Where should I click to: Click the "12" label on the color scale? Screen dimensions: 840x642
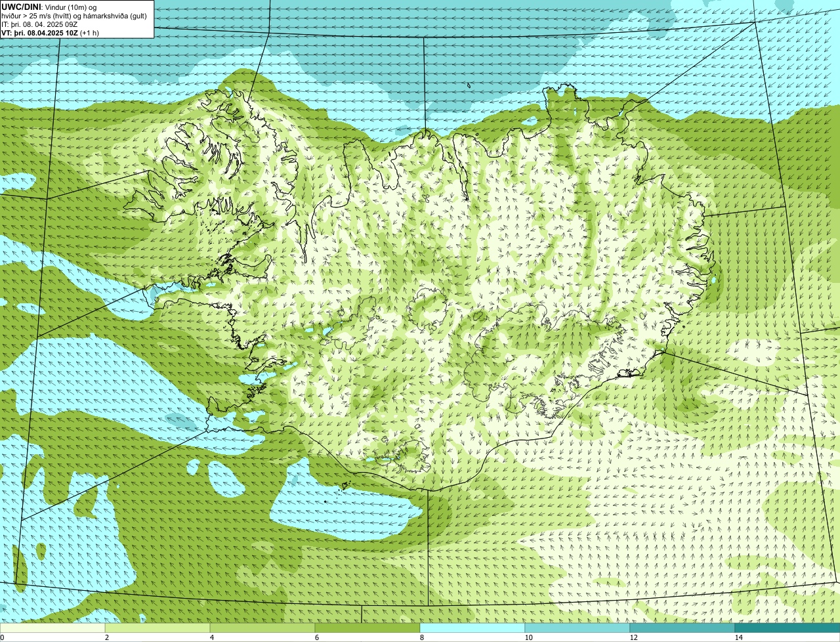click(x=633, y=637)
